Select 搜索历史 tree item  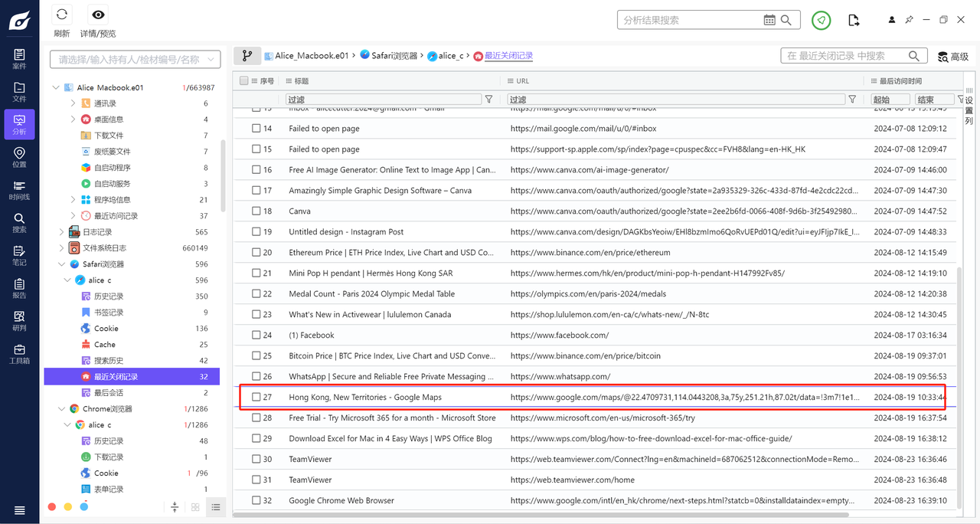[x=132, y=361]
